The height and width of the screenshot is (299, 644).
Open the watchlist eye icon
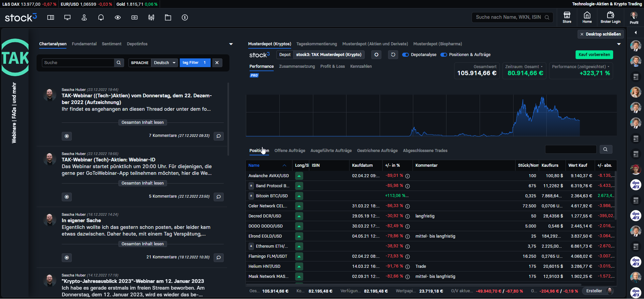118,17
